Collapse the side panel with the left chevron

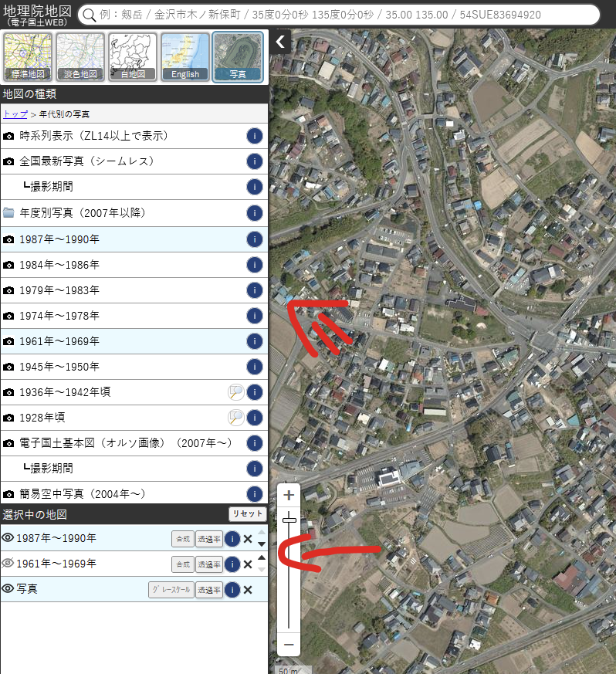click(281, 42)
